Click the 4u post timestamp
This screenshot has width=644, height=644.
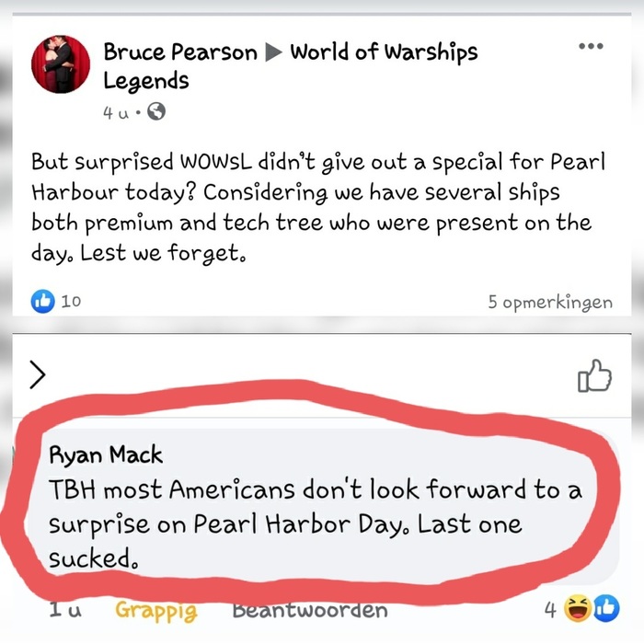tap(115, 112)
